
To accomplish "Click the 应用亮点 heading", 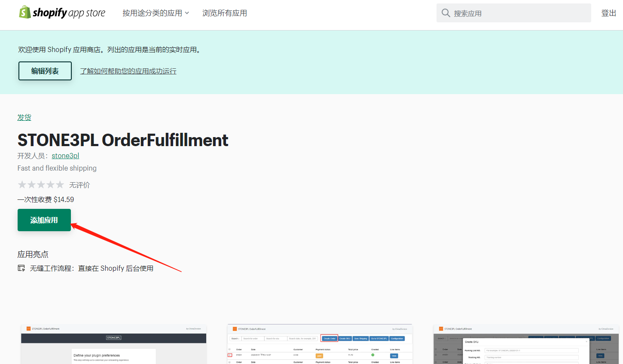I will [33, 254].
